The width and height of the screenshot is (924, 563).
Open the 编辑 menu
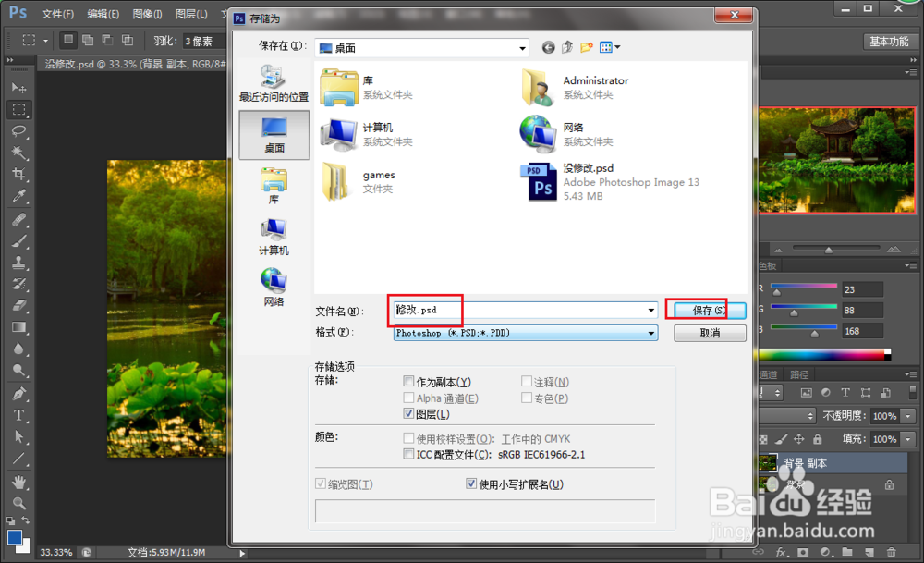[103, 14]
